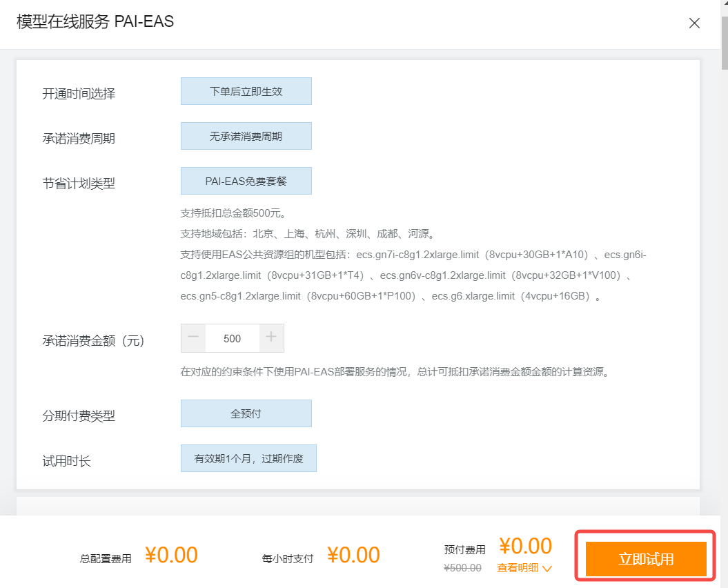Click the 每小时支付 ¥0.00 figure

point(353,554)
